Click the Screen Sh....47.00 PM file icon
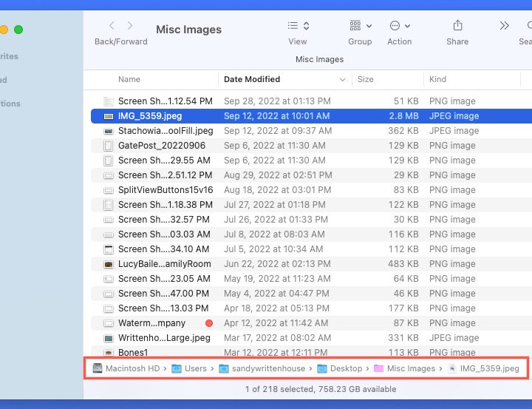 109,294
